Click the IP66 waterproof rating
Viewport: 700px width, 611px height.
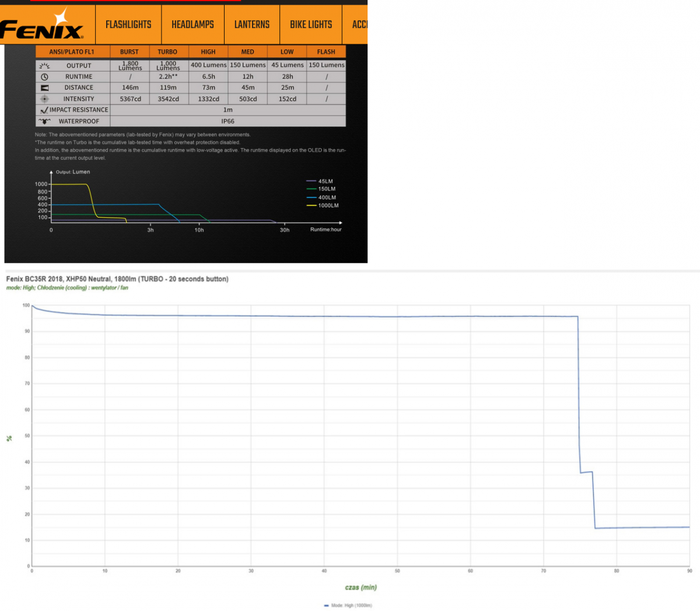pos(228,121)
